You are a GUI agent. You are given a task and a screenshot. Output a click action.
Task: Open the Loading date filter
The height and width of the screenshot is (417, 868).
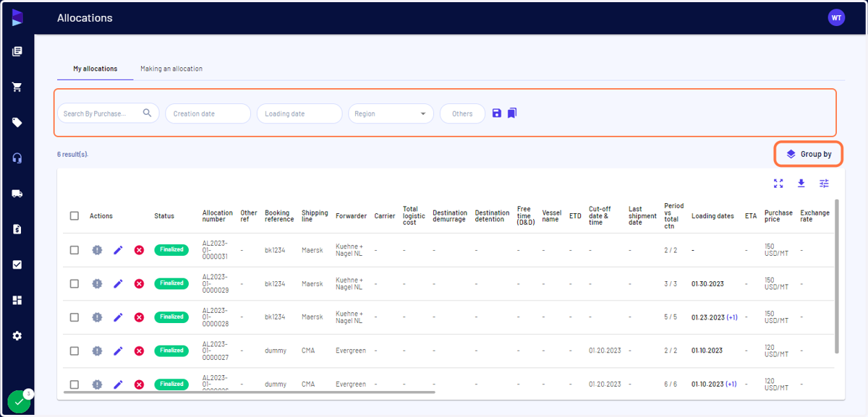(299, 113)
